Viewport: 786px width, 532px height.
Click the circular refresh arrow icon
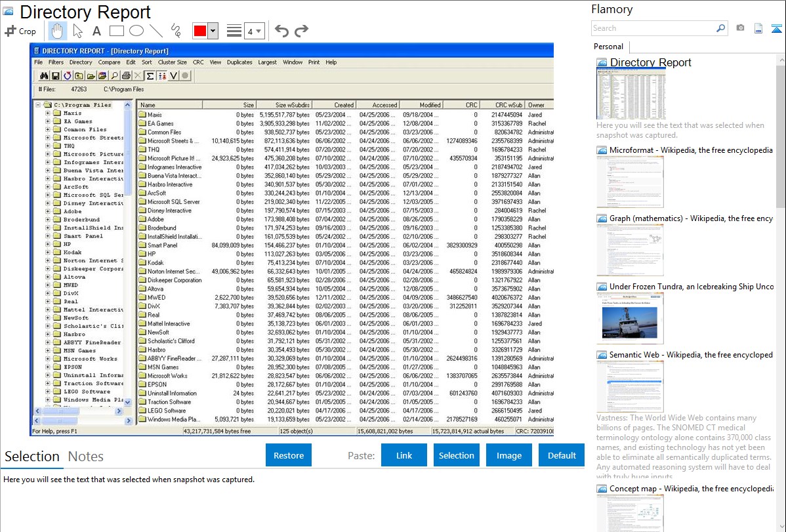coord(67,75)
